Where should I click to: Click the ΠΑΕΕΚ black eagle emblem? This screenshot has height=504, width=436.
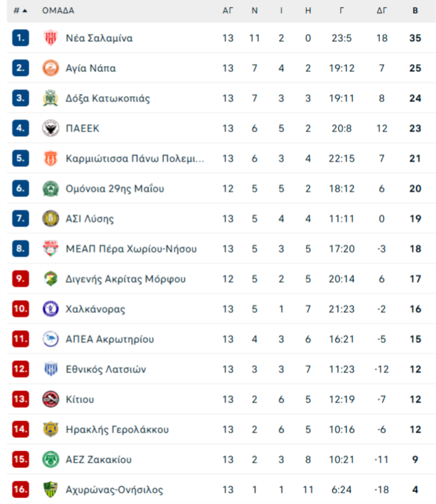coord(50,128)
